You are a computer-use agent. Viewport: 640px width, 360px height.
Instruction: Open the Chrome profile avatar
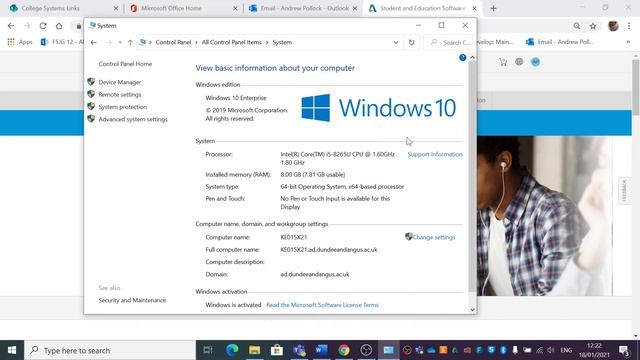(613, 26)
